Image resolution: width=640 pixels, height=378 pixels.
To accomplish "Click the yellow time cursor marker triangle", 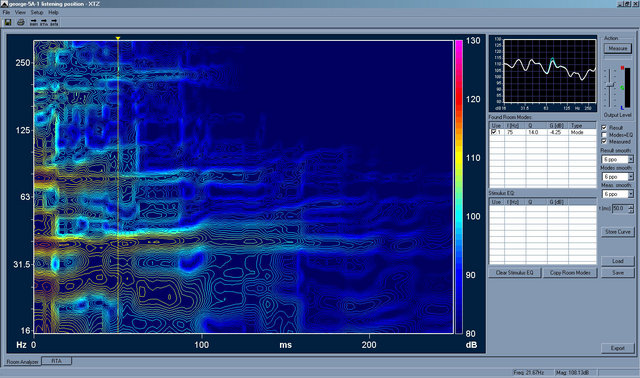I will [118, 38].
